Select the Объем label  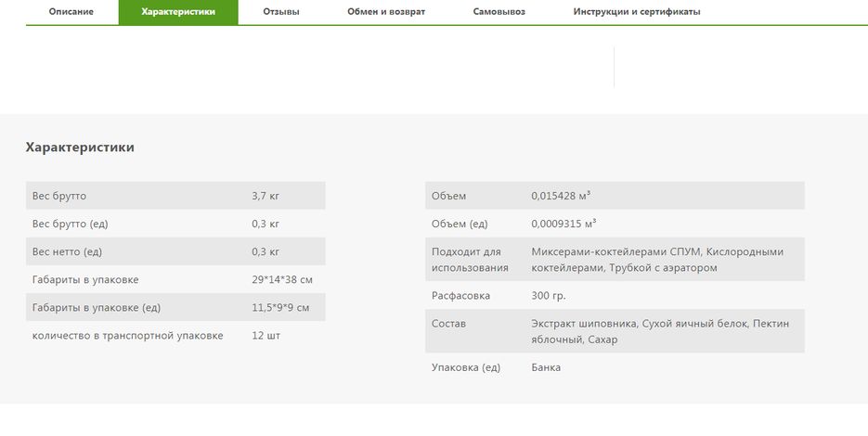click(x=449, y=196)
